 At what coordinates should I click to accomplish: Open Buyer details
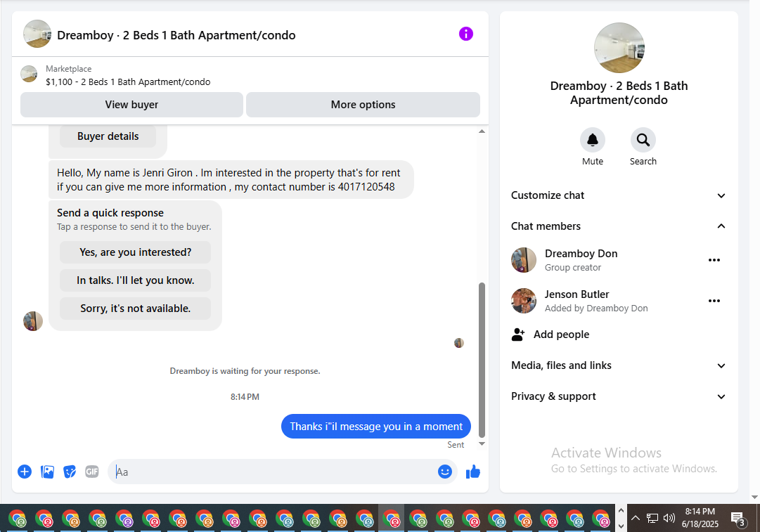pyautogui.click(x=108, y=136)
